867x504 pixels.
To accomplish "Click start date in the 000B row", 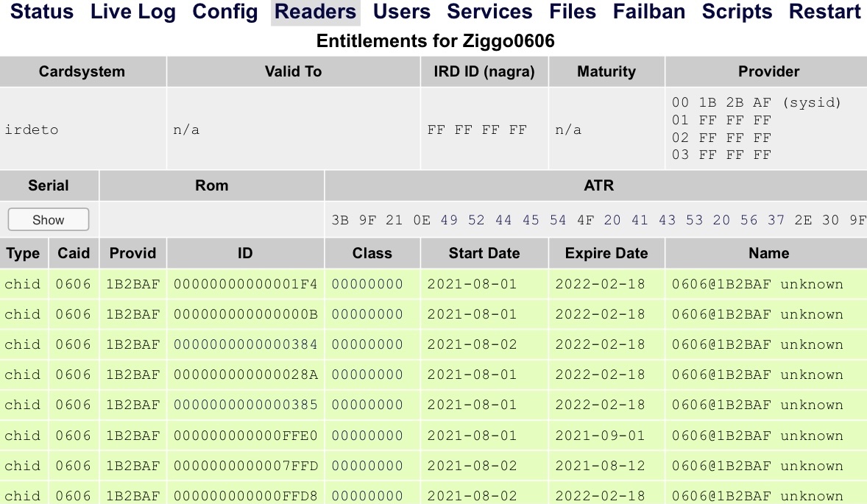I will pos(472,314).
